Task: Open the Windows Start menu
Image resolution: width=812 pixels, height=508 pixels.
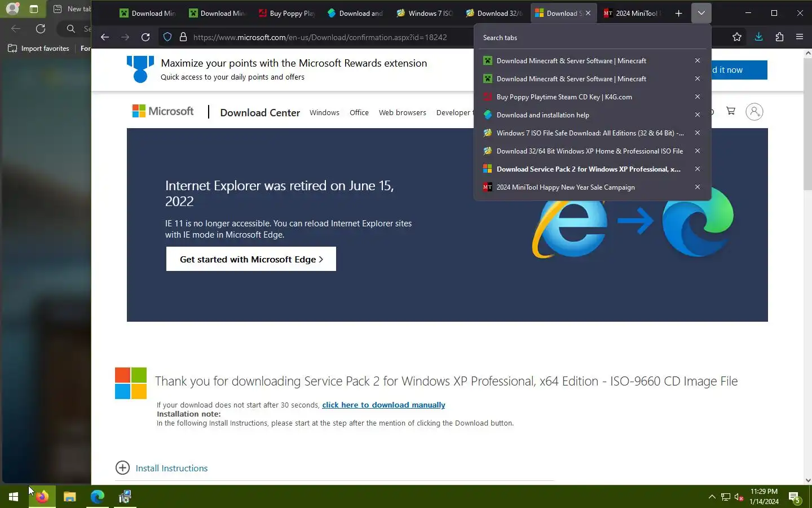Action: pos(14,497)
